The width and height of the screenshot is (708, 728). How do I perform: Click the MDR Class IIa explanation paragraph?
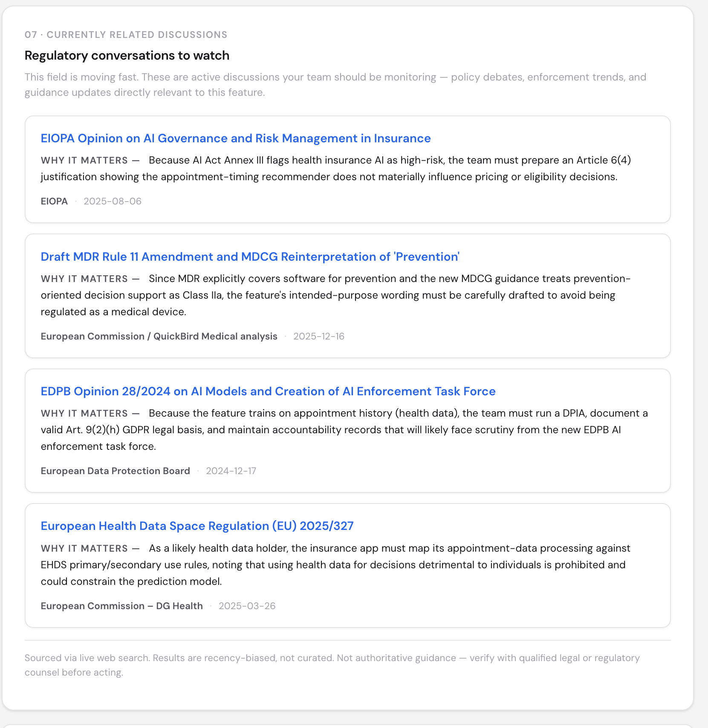tap(336, 295)
